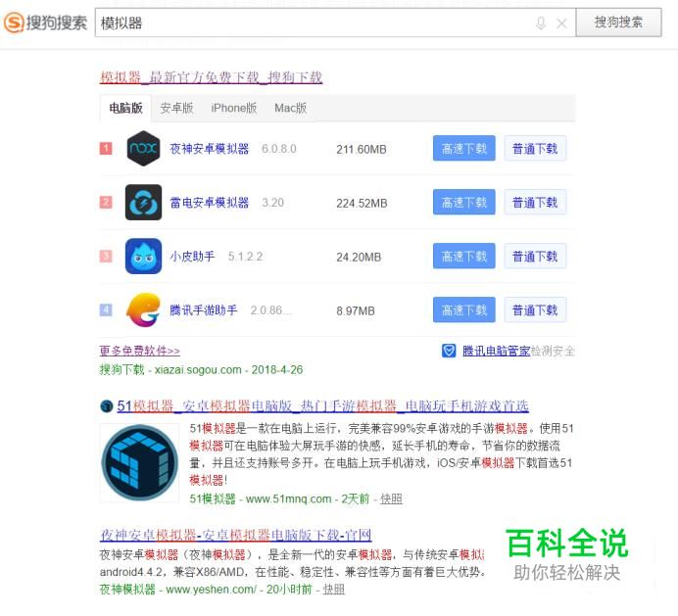Click the 小皮助手 blue flame icon
Screen dimensions: 678x616
coord(143,257)
